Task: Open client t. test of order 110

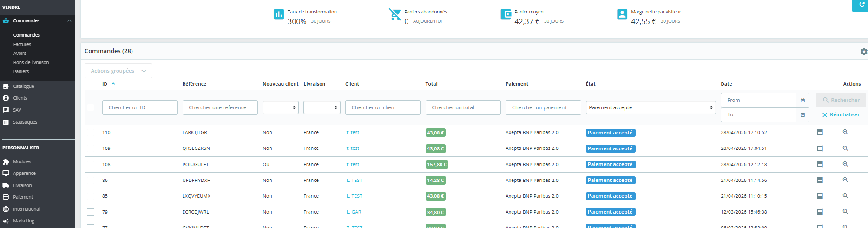Action: coord(353,132)
